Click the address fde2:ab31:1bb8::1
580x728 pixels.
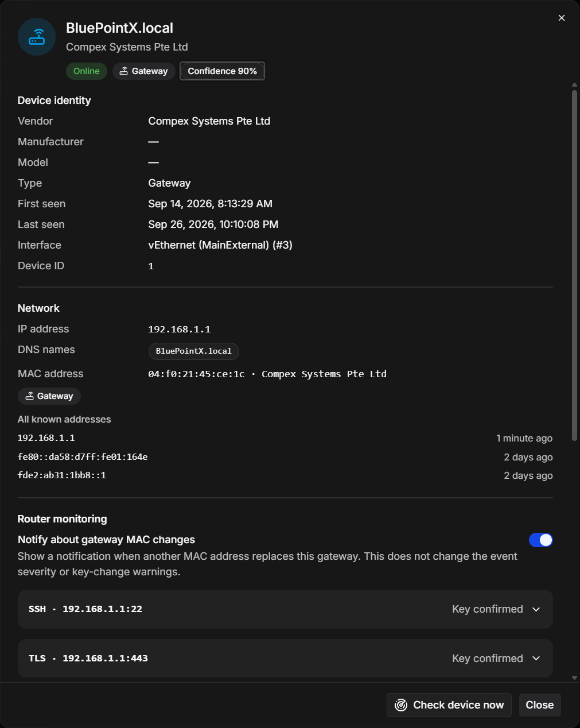pyautogui.click(x=62, y=475)
